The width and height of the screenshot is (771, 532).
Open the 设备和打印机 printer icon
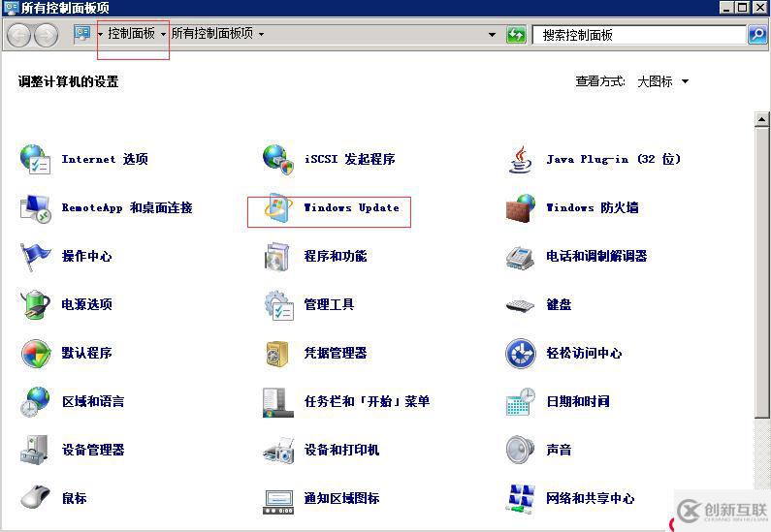(278, 450)
